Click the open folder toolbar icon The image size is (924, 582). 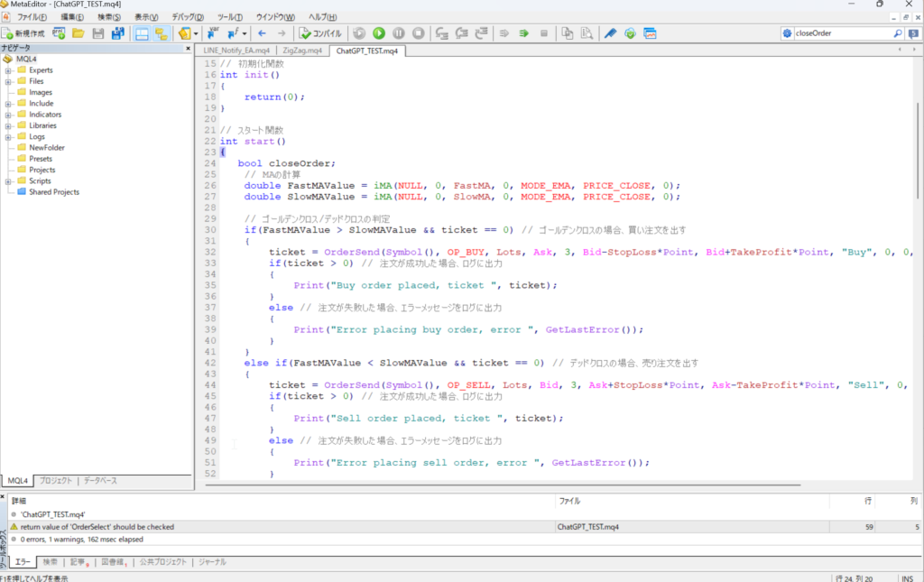pyautogui.click(x=78, y=33)
